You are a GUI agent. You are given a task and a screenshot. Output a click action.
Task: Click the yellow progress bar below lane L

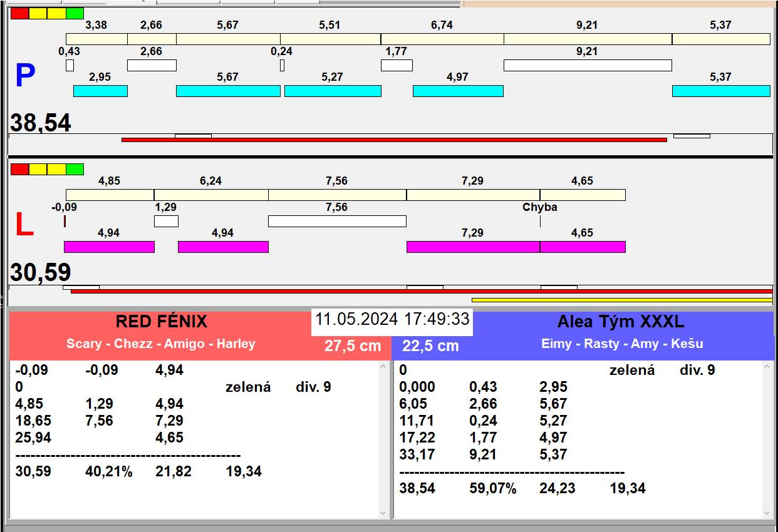[x=621, y=300]
